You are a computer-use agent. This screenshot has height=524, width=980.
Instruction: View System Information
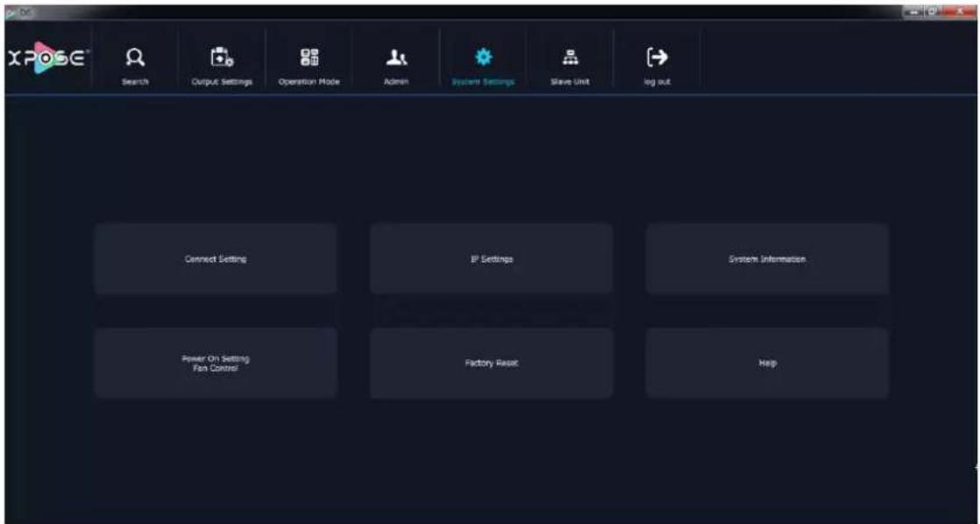pos(767,258)
